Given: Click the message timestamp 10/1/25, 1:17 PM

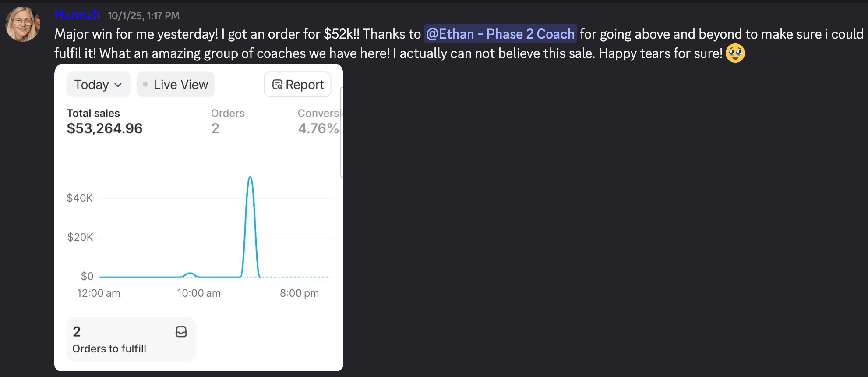Looking at the screenshot, I should [x=144, y=16].
